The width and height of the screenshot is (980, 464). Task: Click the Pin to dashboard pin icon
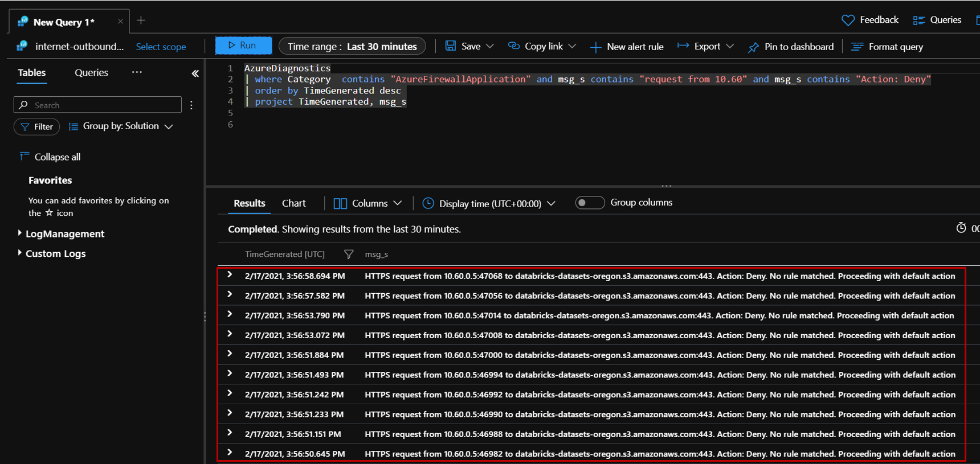pos(754,47)
